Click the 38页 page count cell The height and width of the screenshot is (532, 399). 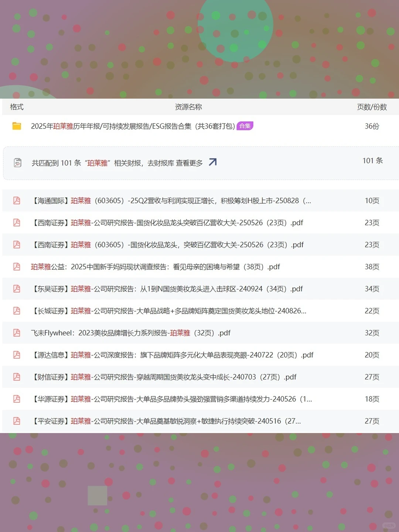(x=372, y=267)
